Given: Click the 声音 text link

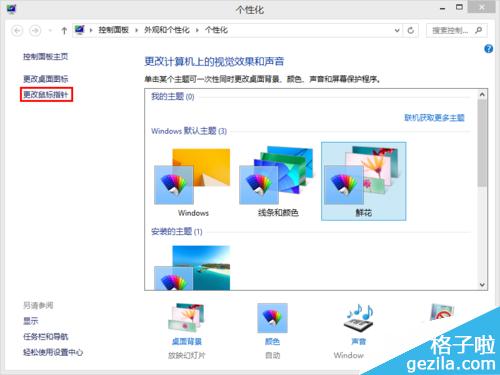Looking at the screenshot, I should tap(359, 341).
